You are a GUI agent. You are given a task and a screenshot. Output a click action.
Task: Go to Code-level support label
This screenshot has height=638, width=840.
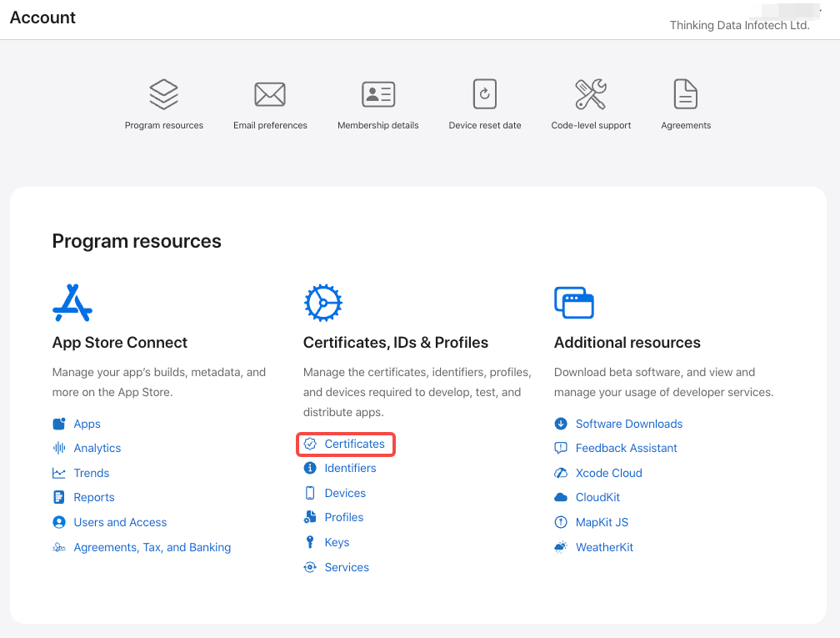(591, 125)
